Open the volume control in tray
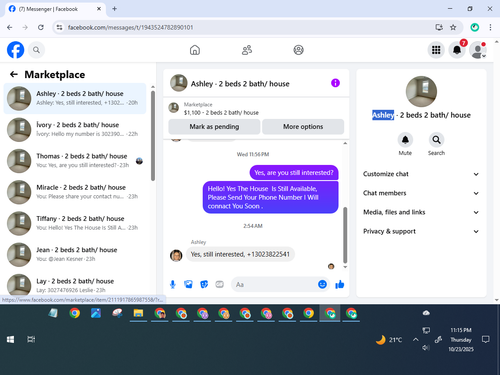This screenshot has height=375, width=500. click(x=426, y=348)
